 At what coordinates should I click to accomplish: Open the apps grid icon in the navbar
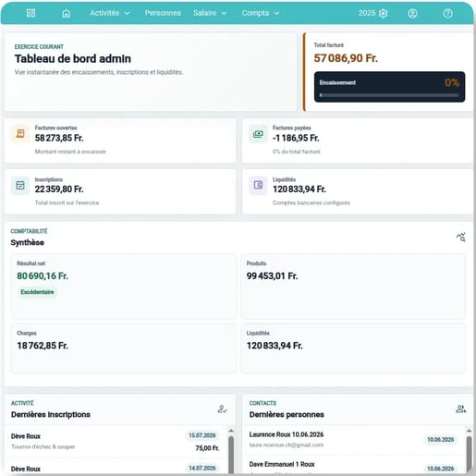click(x=31, y=13)
